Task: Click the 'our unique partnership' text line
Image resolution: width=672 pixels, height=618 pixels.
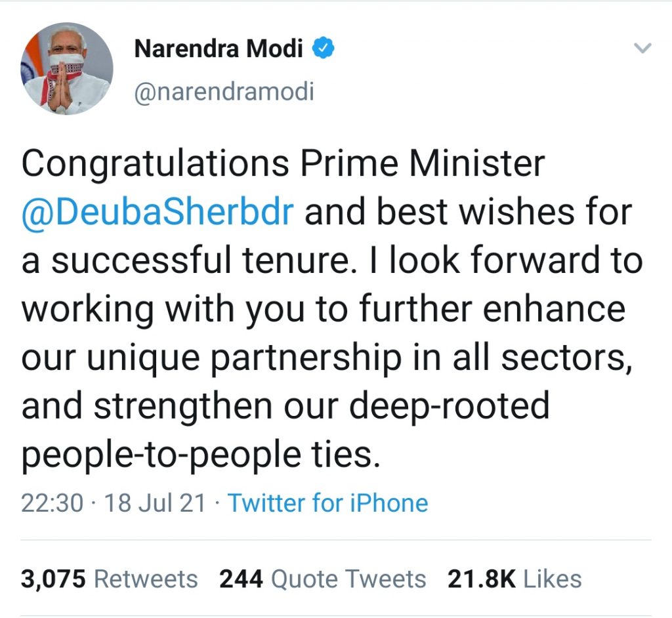Action: coord(327,358)
